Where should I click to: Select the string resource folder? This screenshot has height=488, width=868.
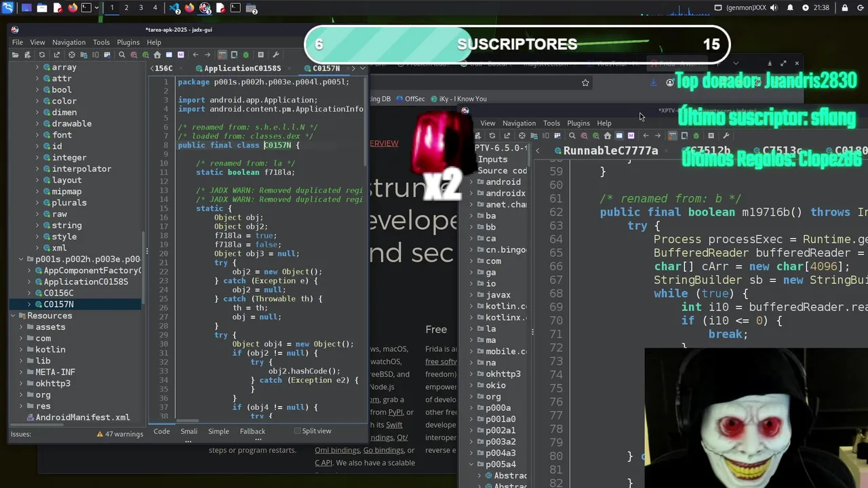click(x=66, y=225)
